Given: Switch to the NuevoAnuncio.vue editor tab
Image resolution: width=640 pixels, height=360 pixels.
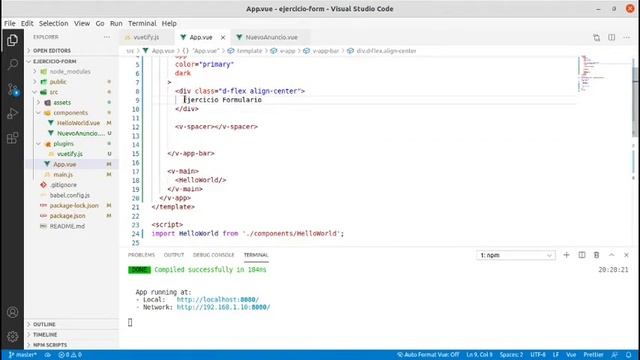Looking at the screenshot, I should pos(271,37).
